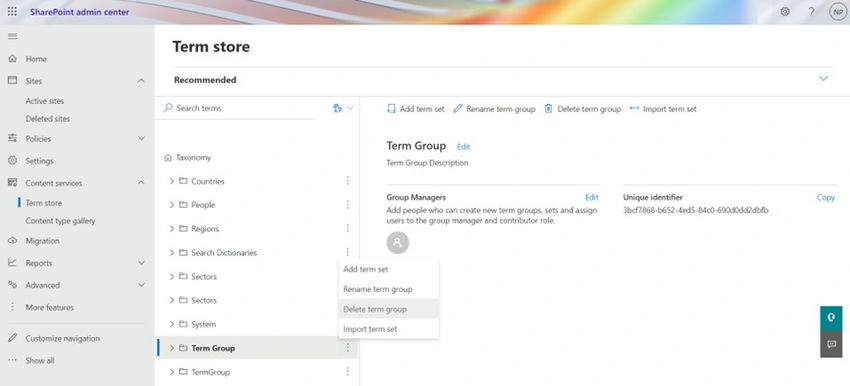Open the app launcher waffle icon

click(x=12, y=11)
